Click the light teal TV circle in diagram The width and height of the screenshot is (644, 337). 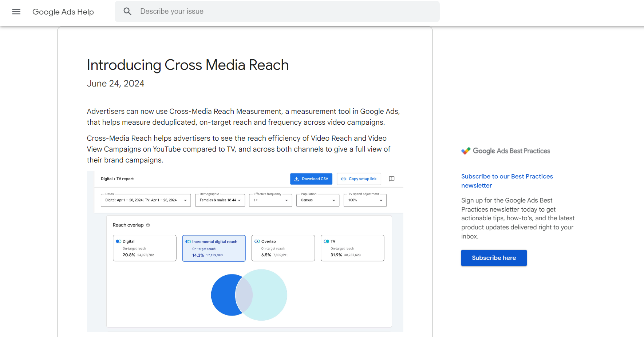click(270, 295)
